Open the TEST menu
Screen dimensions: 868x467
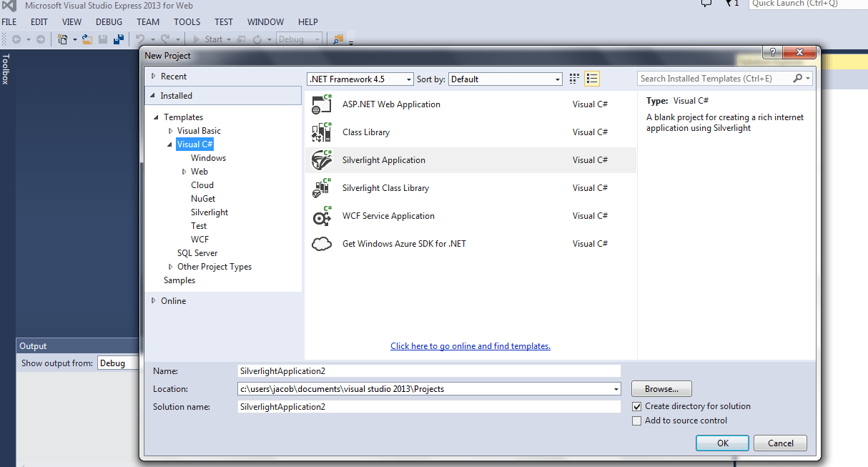click(224, 22)
